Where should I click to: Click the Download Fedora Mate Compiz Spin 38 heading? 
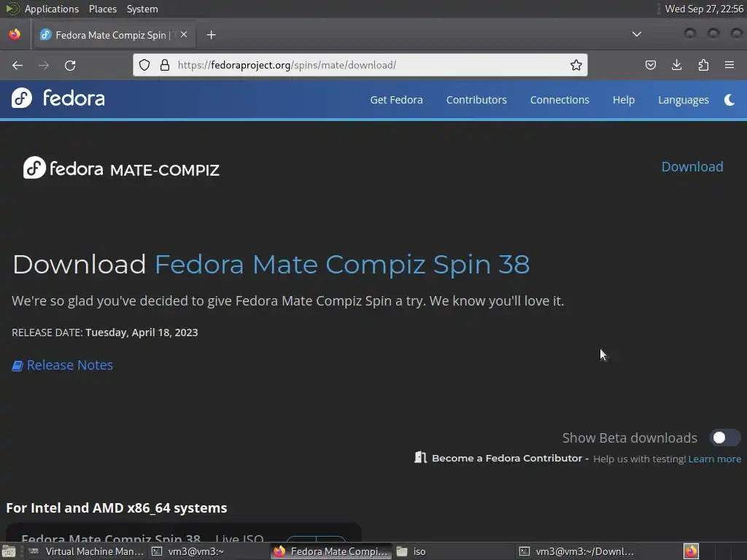[271, 264]
